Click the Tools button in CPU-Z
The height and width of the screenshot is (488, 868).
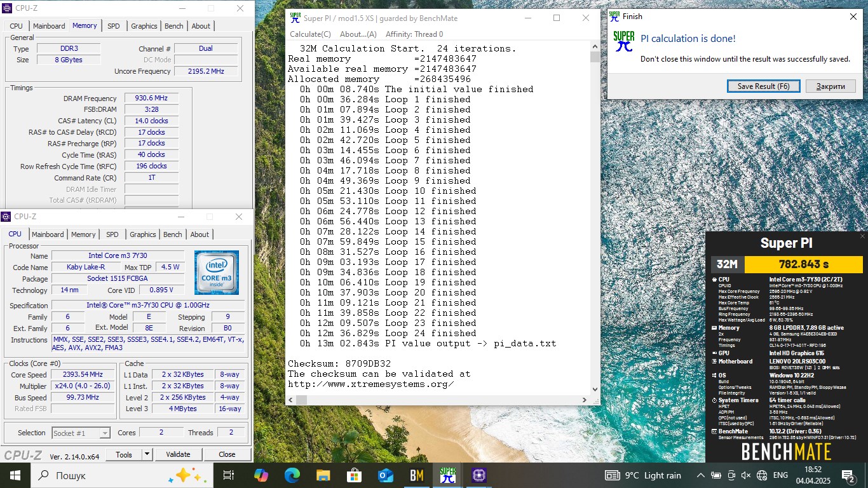[124, 454]
